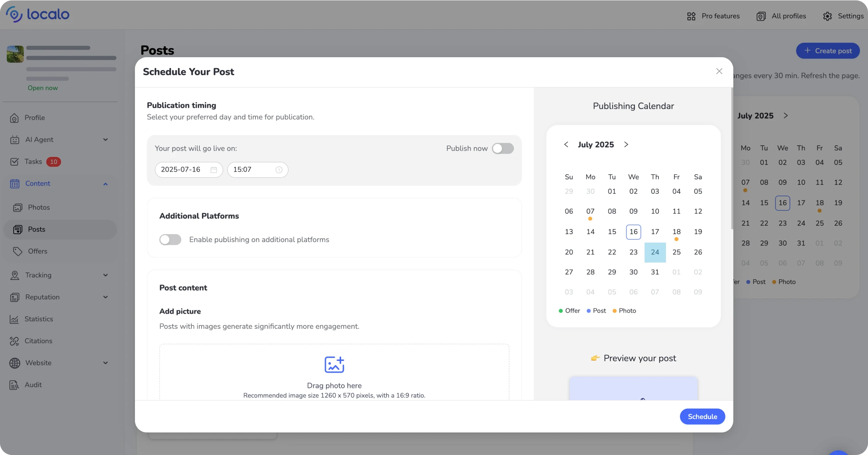Screen dimensions: 868x455
Task: Click the Pro features grid icon
Action: 691,16
